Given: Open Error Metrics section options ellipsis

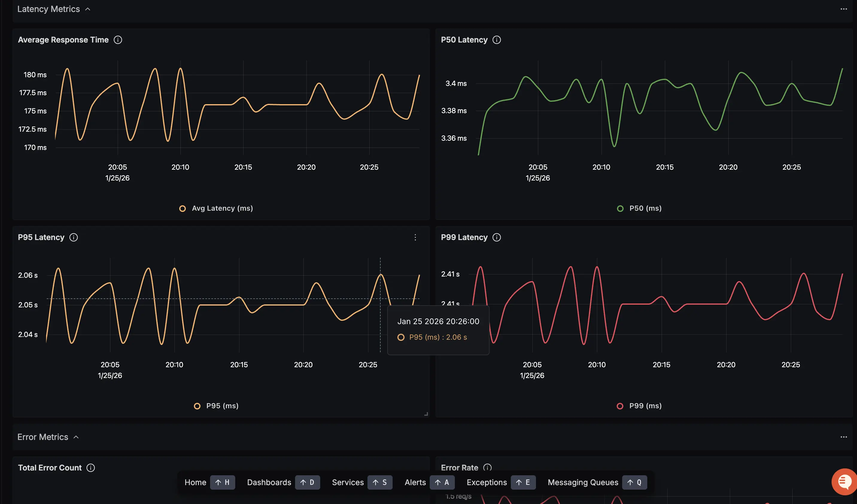Looking at the screenshot, I should pos(844,437).
